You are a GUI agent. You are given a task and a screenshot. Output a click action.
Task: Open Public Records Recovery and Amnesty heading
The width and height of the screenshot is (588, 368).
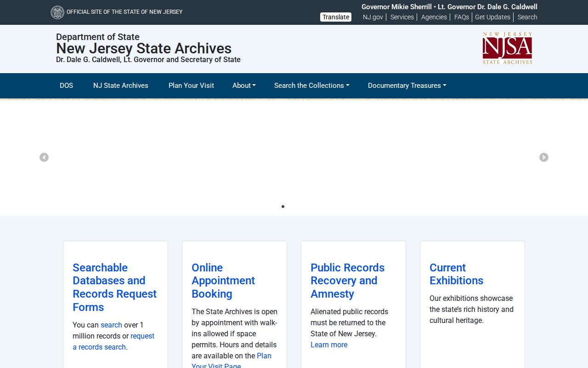(x=348, y=281)
